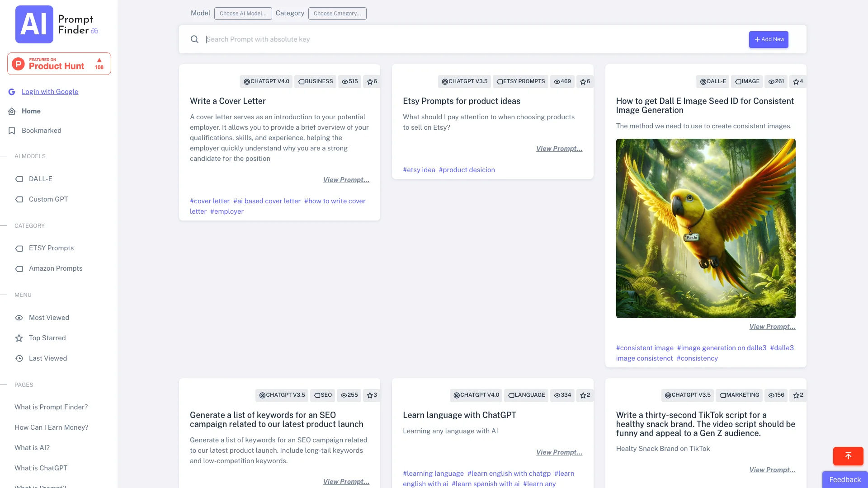
Task: Click the Add New prompt button
Action: click(x=769, y=39)
